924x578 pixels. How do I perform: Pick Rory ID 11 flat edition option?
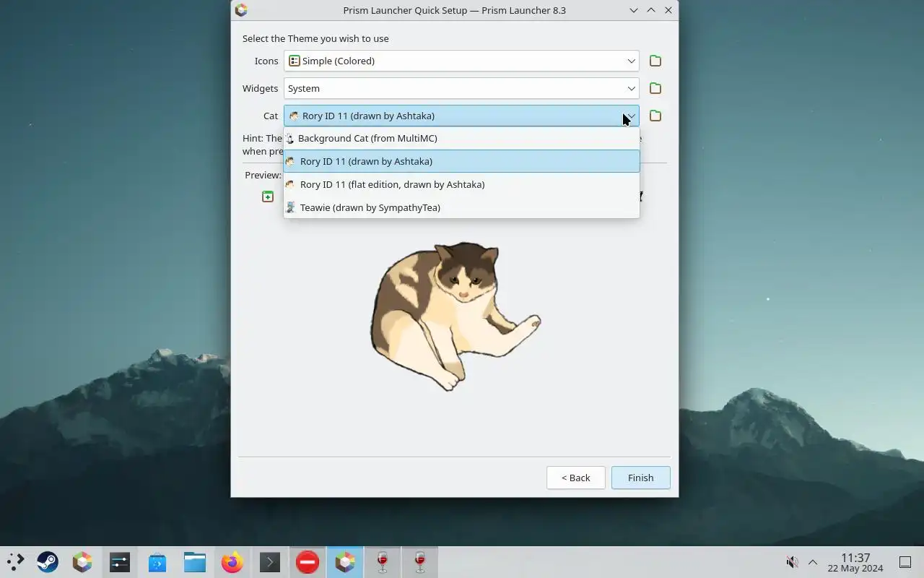pyautogui.click(x=461, y=184)
